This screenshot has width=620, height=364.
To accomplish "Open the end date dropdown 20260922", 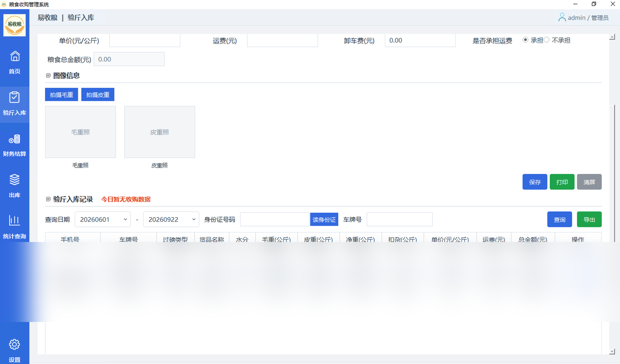I will coord(171,220).
